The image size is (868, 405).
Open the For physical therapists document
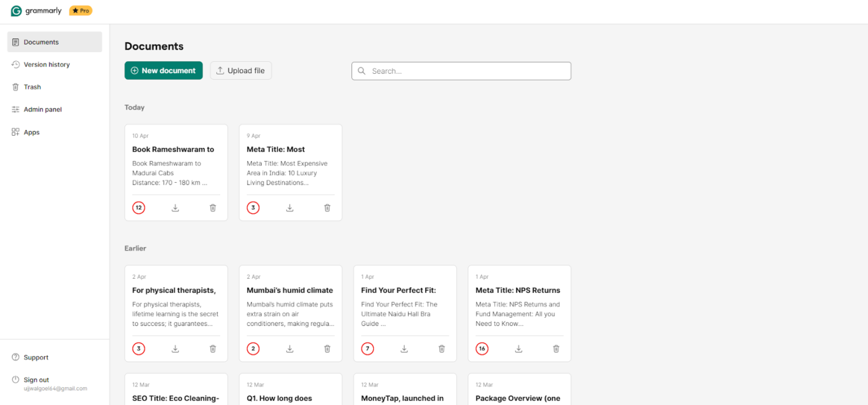[x=176, y=313]
